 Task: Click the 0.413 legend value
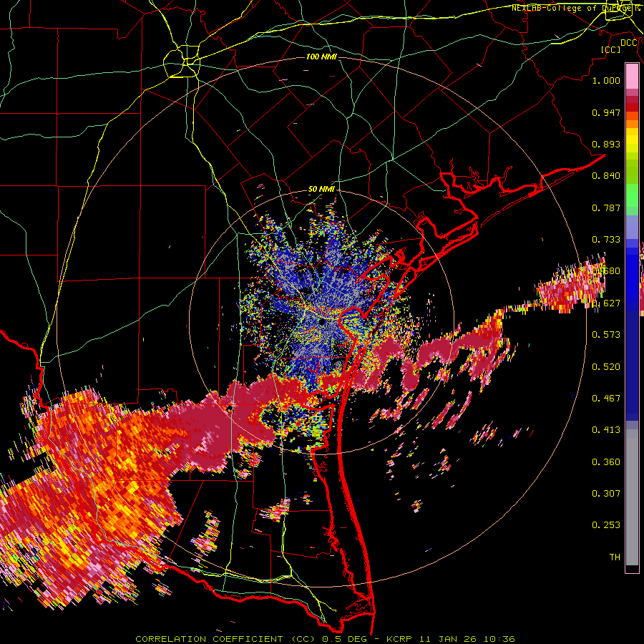tap(606, 430)
